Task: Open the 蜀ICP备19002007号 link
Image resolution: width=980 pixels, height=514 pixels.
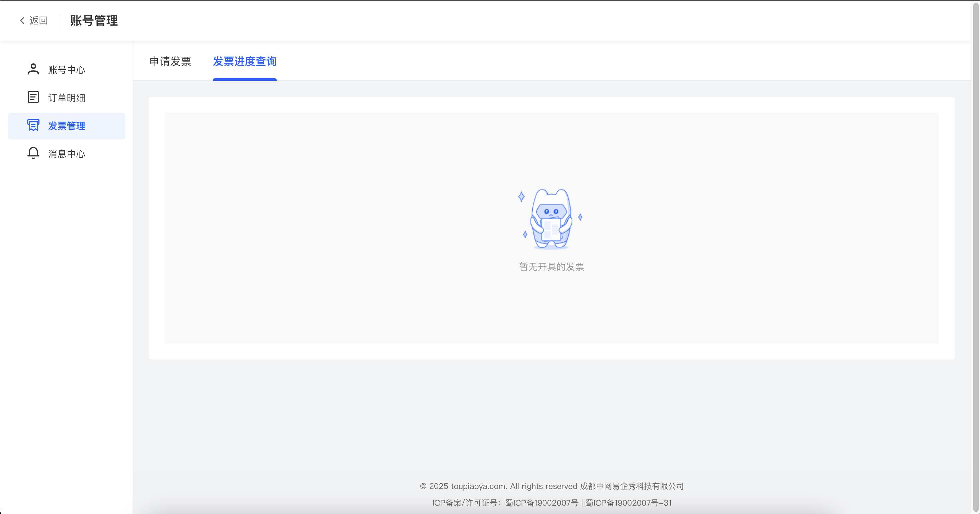Action: point(541,503)
